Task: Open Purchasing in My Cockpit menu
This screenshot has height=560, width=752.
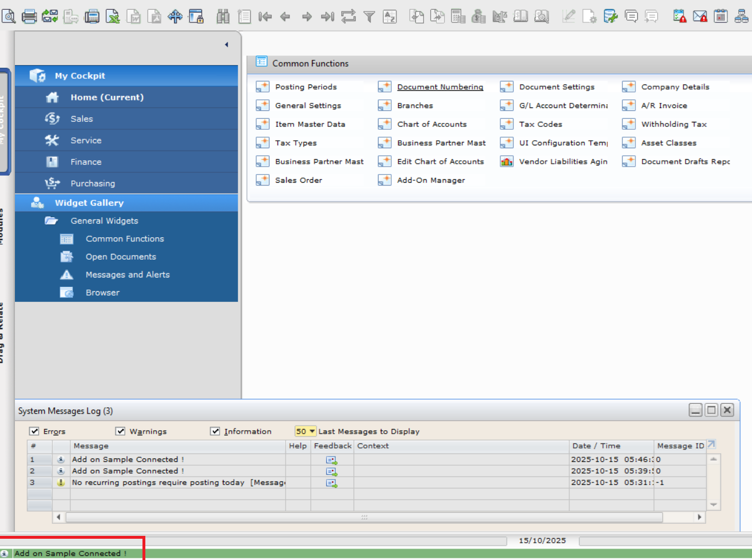Action: 92,184
